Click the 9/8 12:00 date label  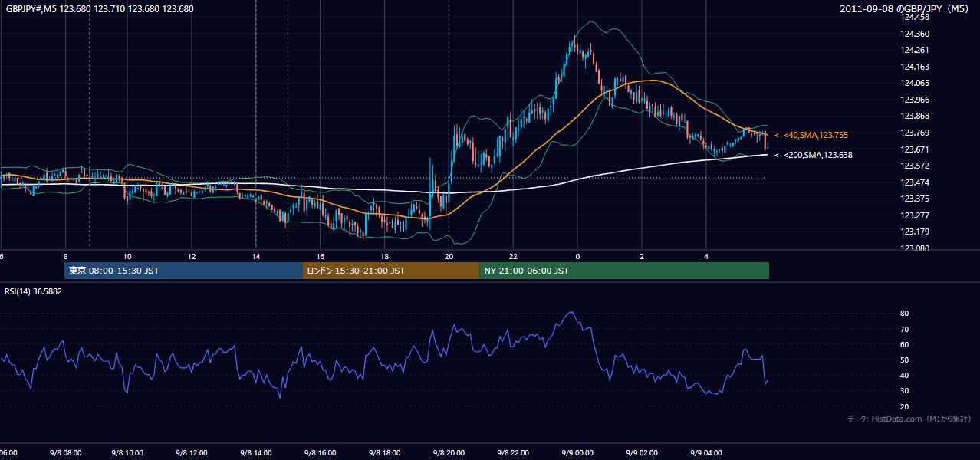(x=192, y=453)
